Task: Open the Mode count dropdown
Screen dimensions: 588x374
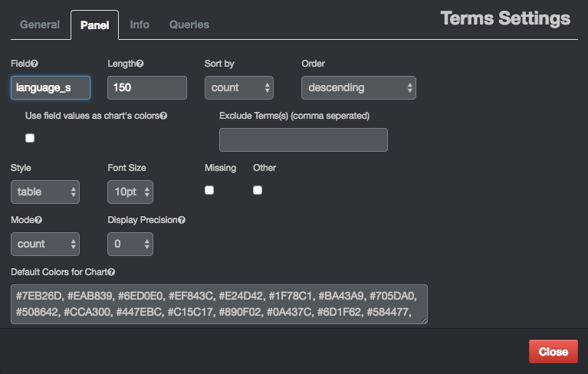Action: 45,244
